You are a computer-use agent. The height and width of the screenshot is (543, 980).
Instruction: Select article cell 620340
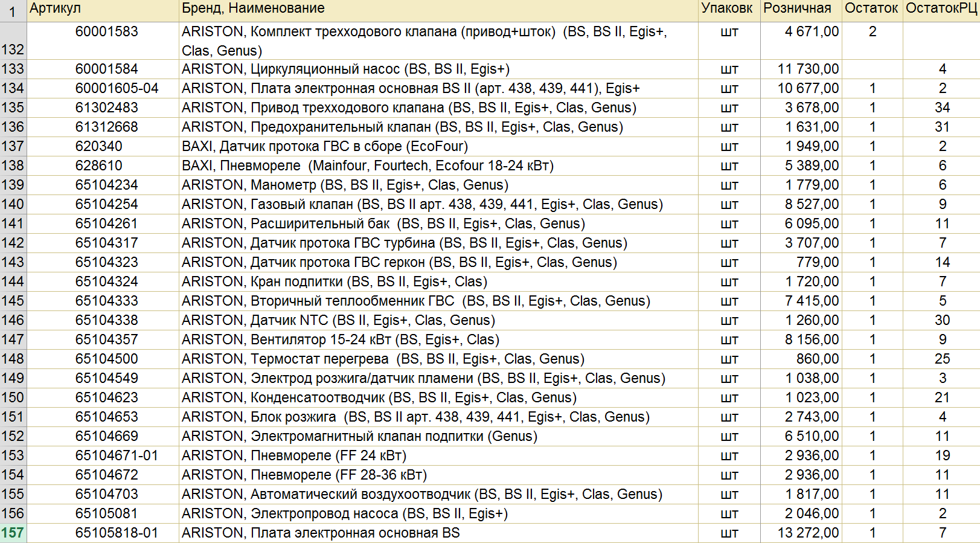click(x=103, y=147)
